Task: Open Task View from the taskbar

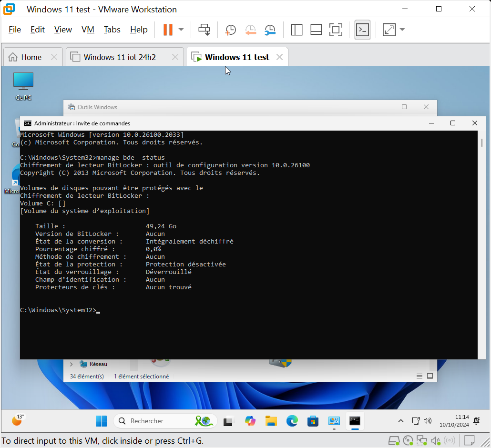Action: pos(229,421)
